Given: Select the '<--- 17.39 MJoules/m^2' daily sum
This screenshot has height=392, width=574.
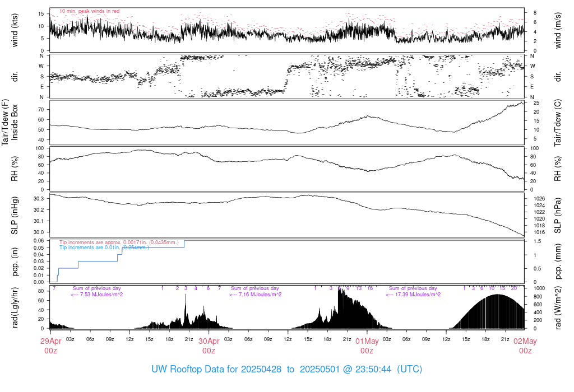Looking at the screenshot, I should (413, 295).
